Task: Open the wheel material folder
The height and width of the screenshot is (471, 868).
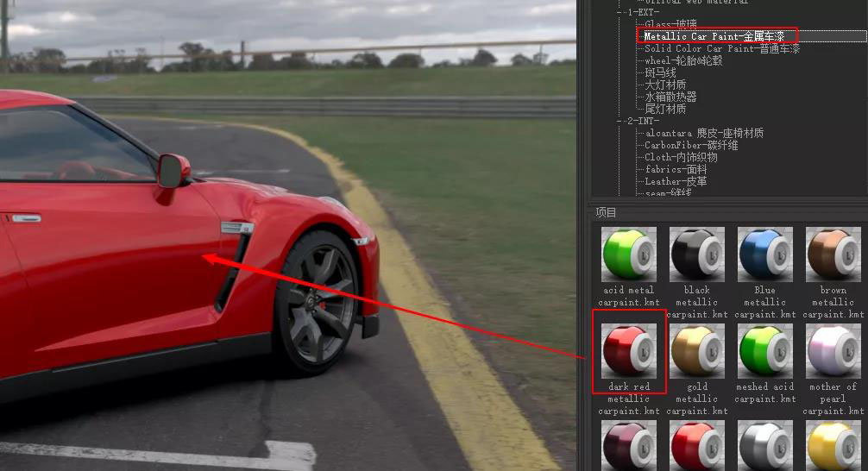Action: pyautogui.click(x=683, y=61)
